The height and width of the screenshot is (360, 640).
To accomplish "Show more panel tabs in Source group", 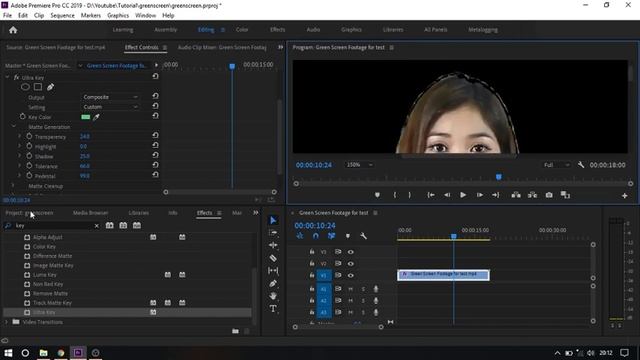I will tap(280, 47).
